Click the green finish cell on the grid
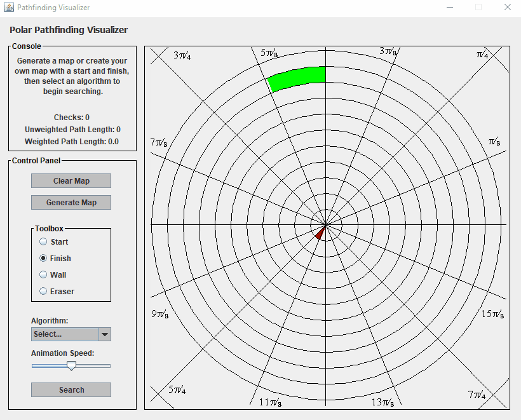Image resolution: width=521 pixels, height=420 pixels. tap(297, 78)
